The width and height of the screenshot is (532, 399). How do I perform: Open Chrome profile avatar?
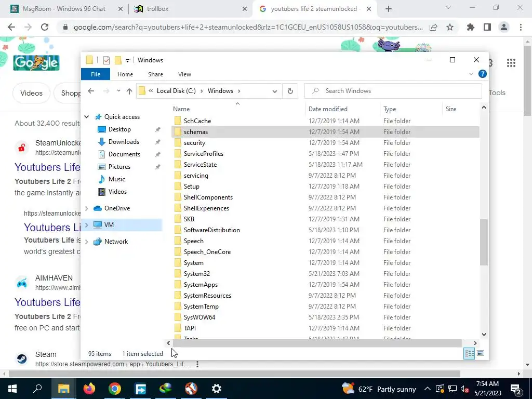click(x=504, y=27)
